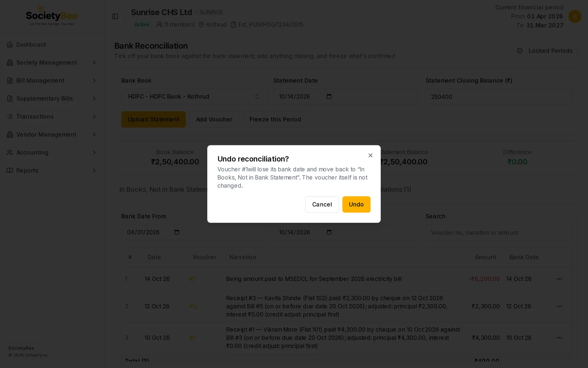This screenshot has width=588, height=368.
Task: Click the Bill Management document icon
Action: click(x=10, y=81)
